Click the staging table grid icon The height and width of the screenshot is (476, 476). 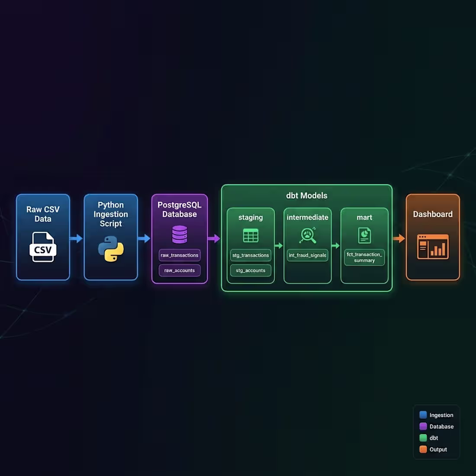(x=251, y=235)
